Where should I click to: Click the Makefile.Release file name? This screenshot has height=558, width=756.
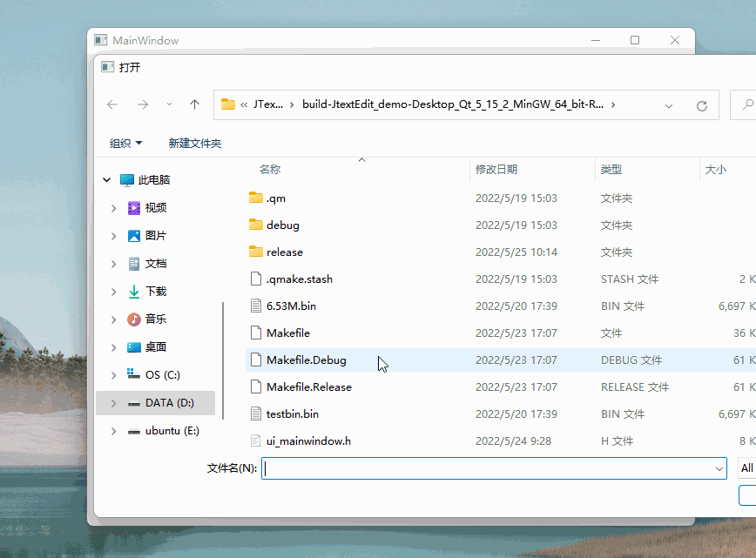pos(309,387)
